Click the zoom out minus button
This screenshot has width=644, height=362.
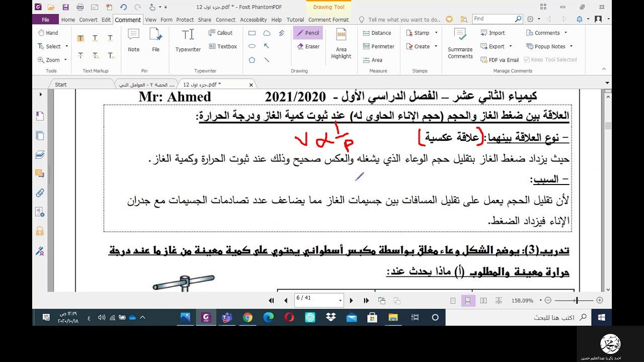pyautogui.click(x=548, y=300)
